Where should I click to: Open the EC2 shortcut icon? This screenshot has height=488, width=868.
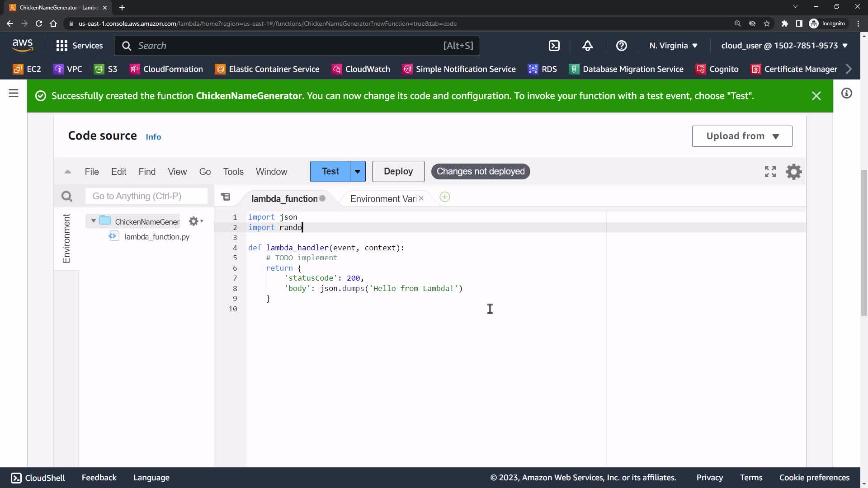tap(18, 69)
